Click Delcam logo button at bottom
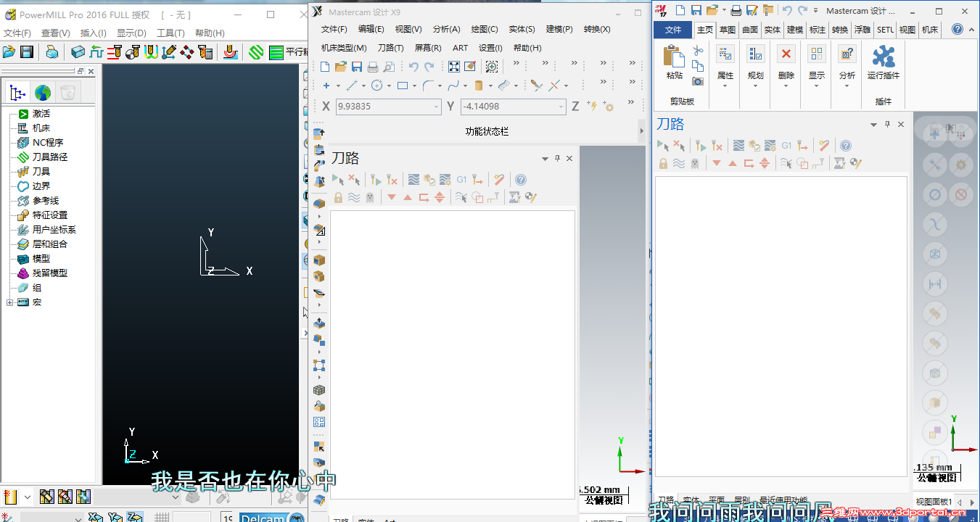Screen dimensions: 980x522 [x=271, y=516]
